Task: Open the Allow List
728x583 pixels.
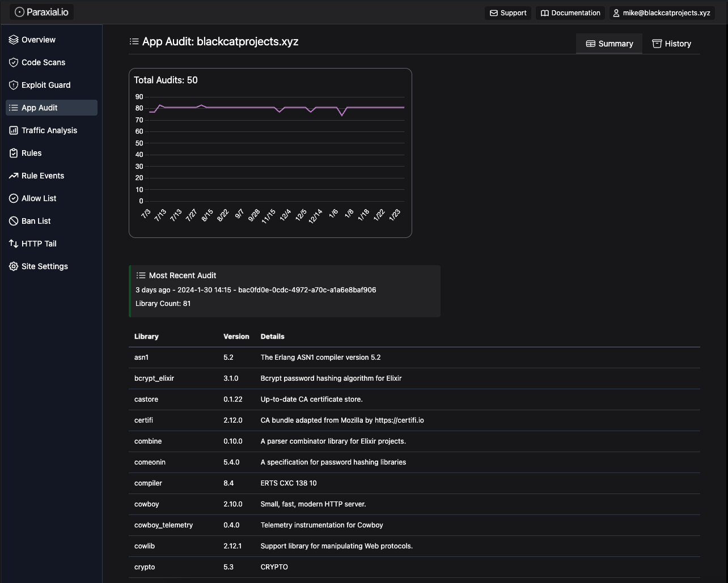Action: tap(52, 198)
